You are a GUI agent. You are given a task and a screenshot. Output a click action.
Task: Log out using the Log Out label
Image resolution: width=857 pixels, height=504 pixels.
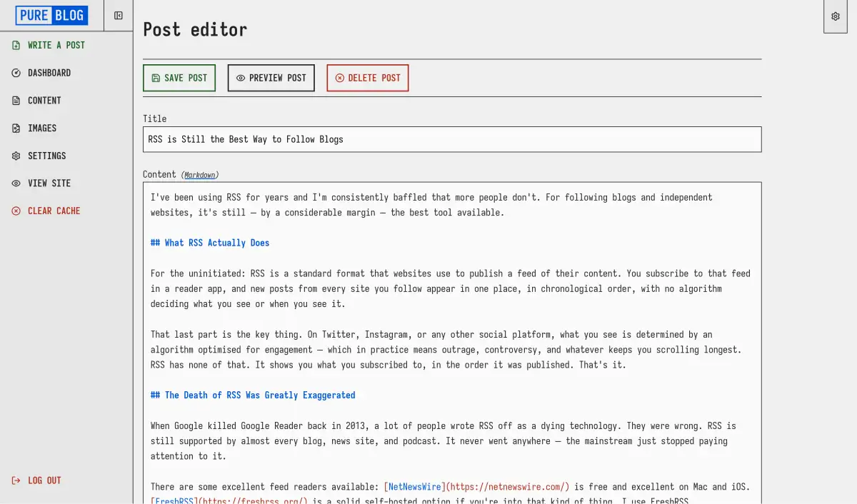(44, 480)
